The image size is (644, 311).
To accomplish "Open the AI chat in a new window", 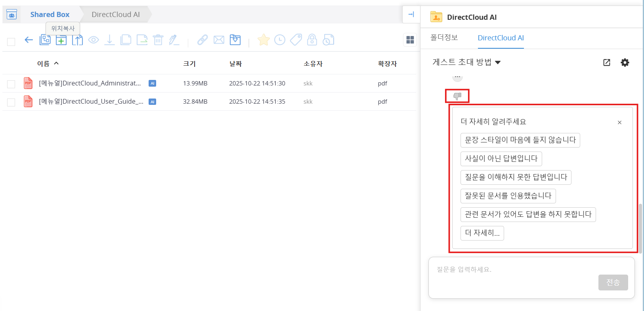I will click(607, 63).
